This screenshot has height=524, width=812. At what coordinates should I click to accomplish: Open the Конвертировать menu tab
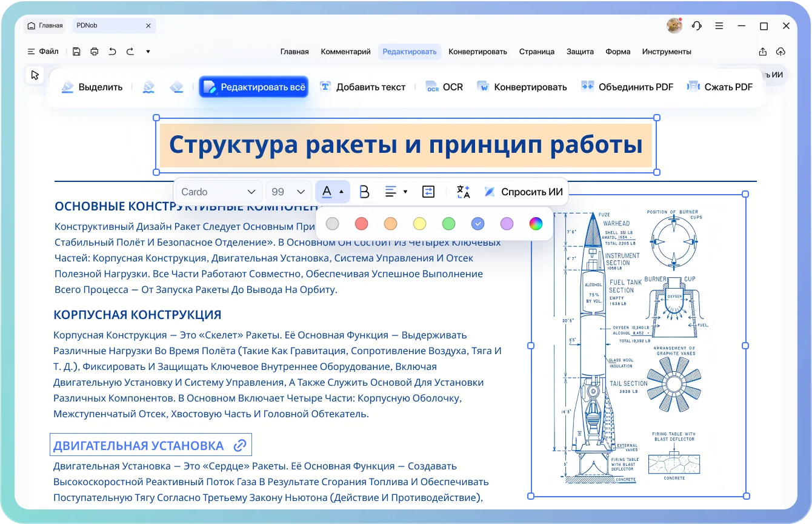478,52
